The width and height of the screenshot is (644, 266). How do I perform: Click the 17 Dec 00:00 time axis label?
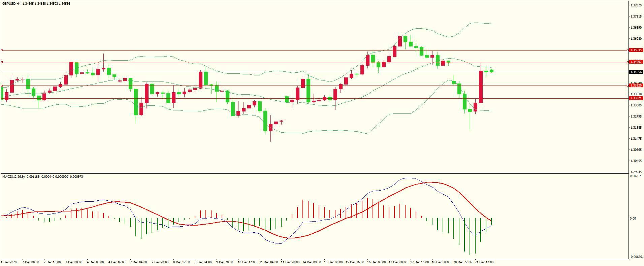(398, 262)
